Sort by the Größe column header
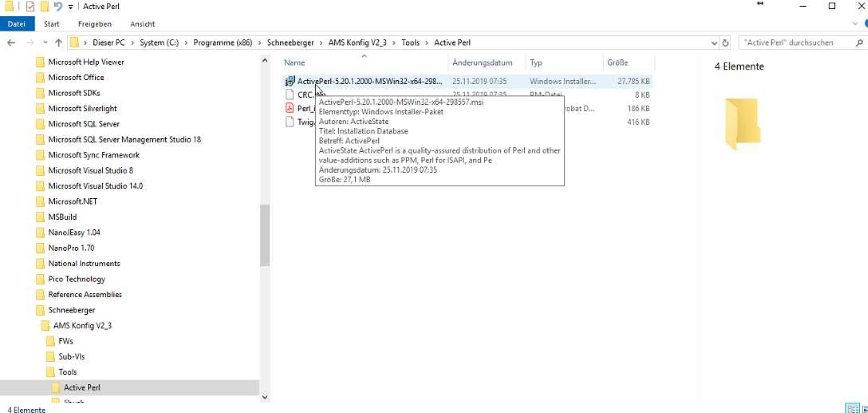This screenshot has height=413, width=868. [x=618, y=62]
